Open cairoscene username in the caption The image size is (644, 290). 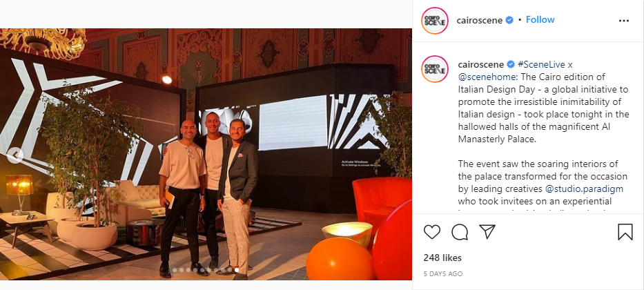coord(481,64)
